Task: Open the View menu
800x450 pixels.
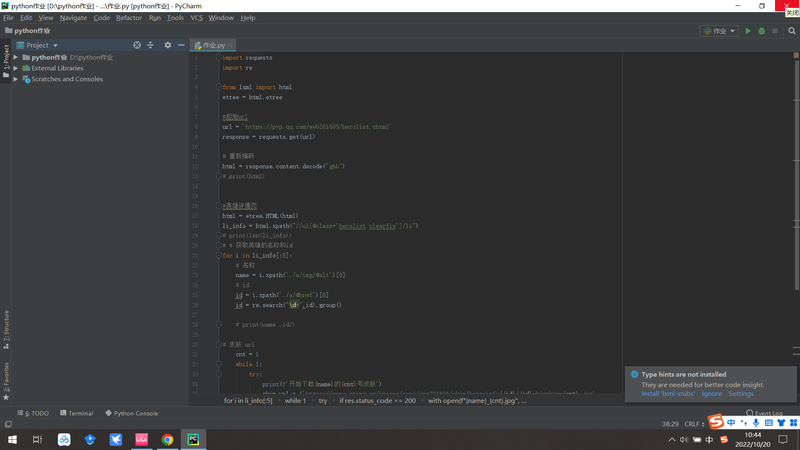Action: pyautogui.click(x=45, y=18)
